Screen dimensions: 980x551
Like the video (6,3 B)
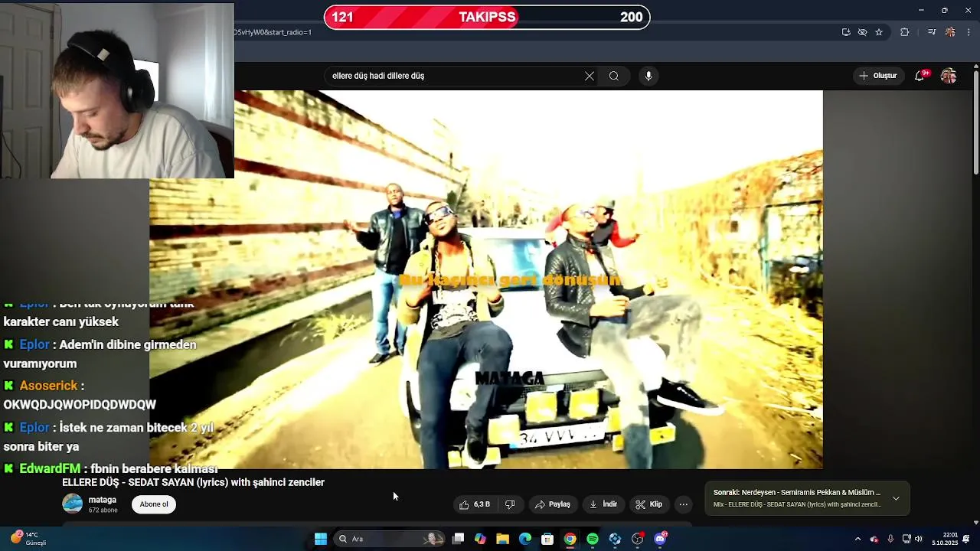475,504
